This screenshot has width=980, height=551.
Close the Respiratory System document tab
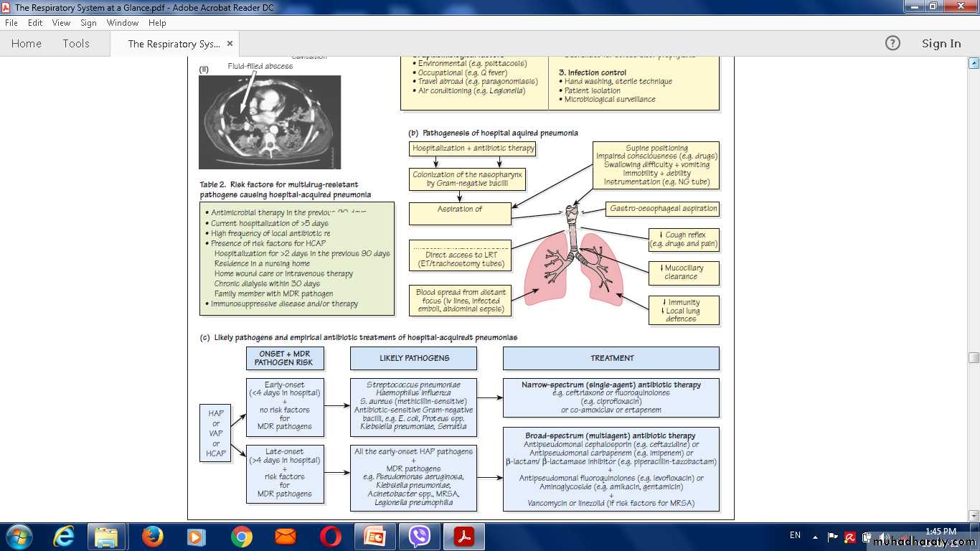(230, 43)
